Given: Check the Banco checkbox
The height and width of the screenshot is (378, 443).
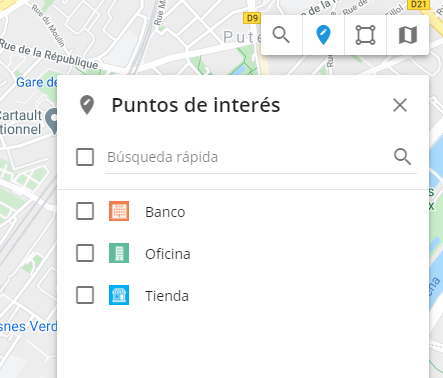Looking at the screenshot, I should pos(85,211).
